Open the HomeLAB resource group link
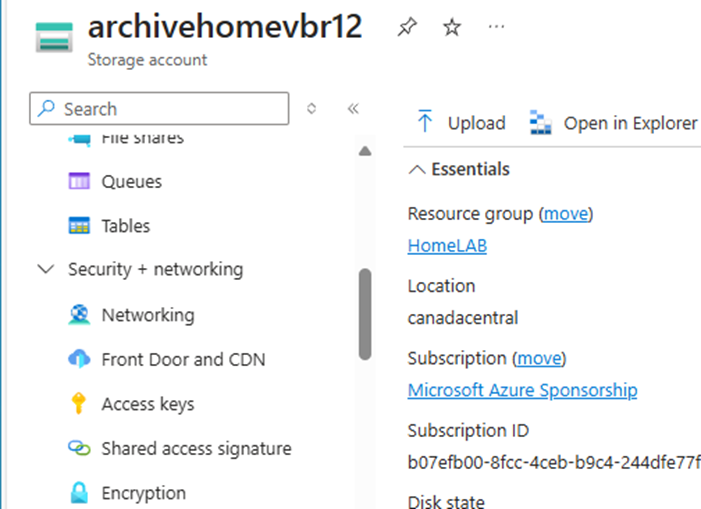This screenshot has height=509, width=701. click(x=447, y=245)
